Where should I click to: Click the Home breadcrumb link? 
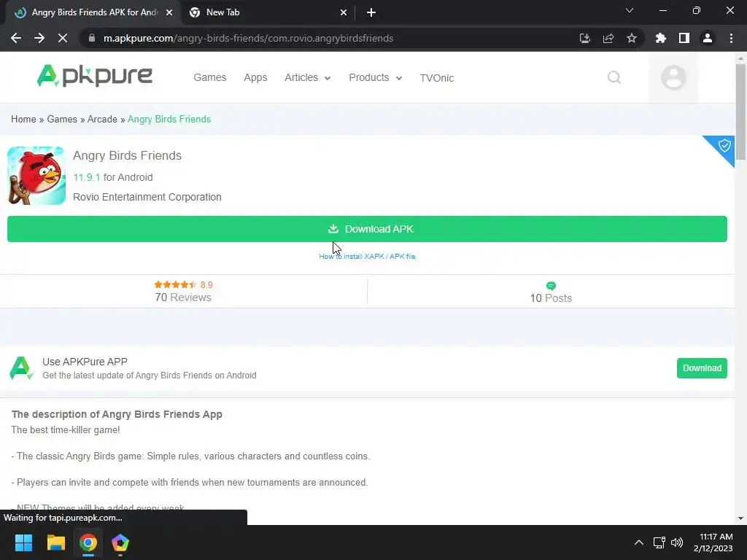23,119
